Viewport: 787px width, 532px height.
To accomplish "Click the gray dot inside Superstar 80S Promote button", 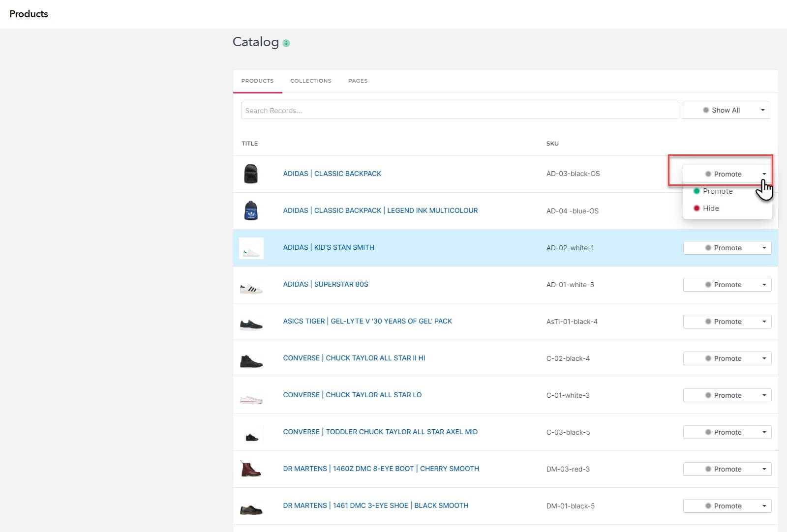I will (x=708, y=284).
